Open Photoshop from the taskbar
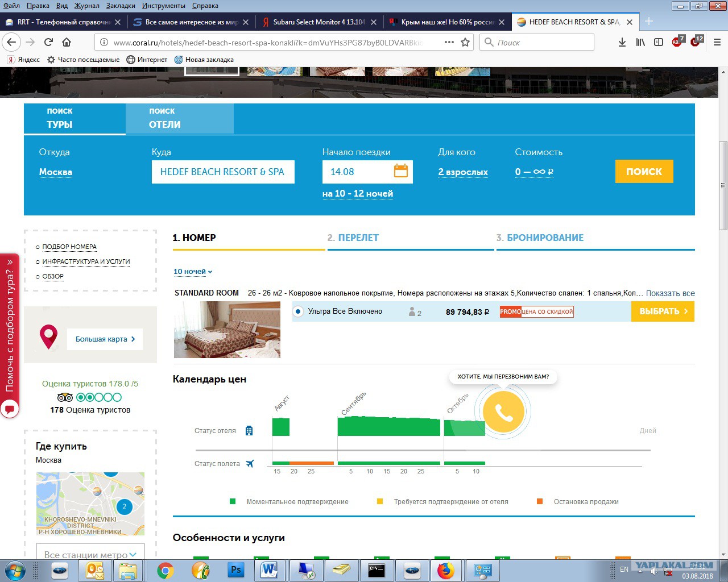Image resolution: width=728 pixels, height=582 pixels. pyautogui.click(x=235, y=570)
